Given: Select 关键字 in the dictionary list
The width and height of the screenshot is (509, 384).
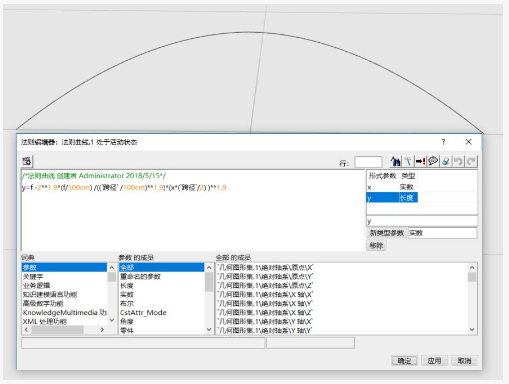Looking at the screenshot, I should pyautogui.click(x=33, y=277).
